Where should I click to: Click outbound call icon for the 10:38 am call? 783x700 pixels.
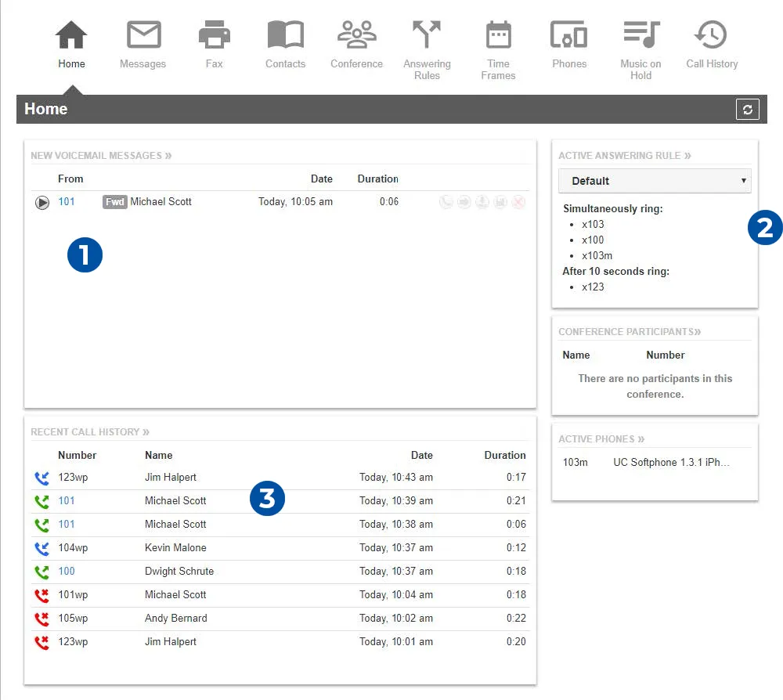(42, 525)
